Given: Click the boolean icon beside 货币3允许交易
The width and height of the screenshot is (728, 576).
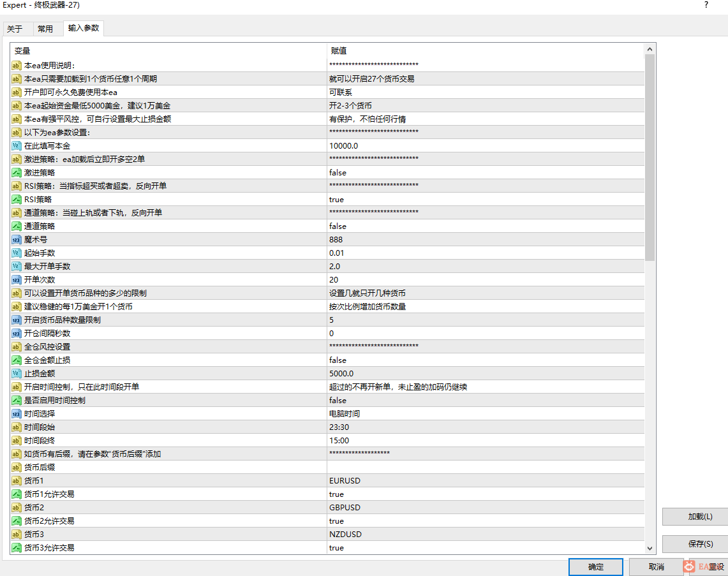Looking at the screenshot, I should click(x=16, y=548).
